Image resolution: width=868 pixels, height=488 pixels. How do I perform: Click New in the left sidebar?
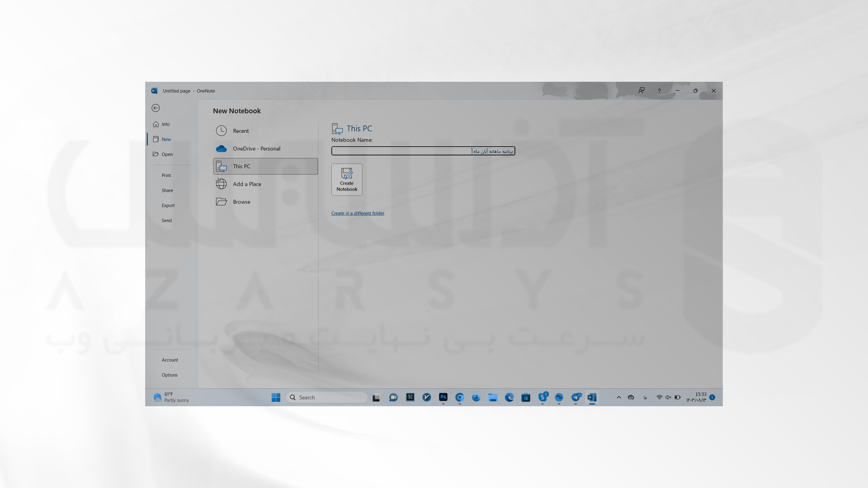pyautogui.click(x=166, y=139)
